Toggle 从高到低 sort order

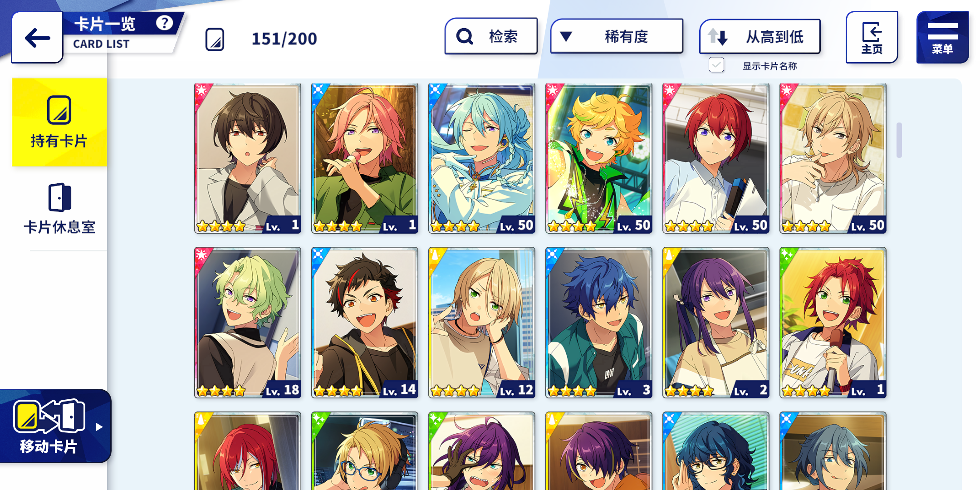point(760,36)
